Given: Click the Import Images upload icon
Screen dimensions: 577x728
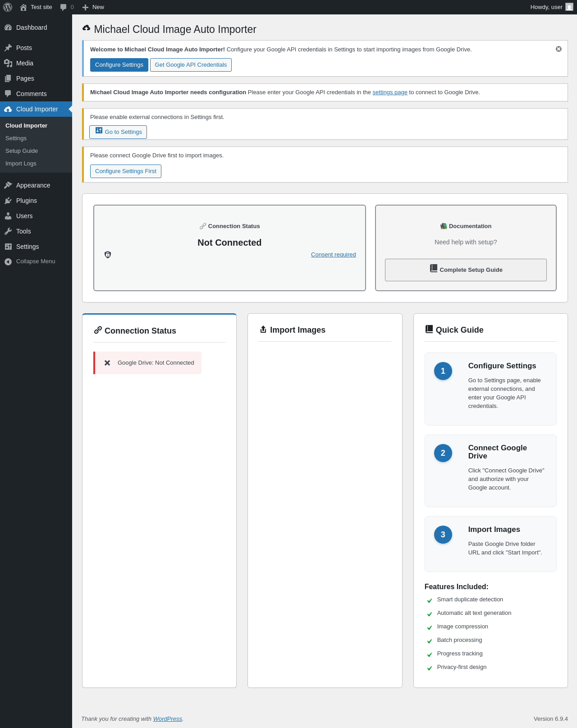Looking at the screenshot, I should tap(263, 330).
